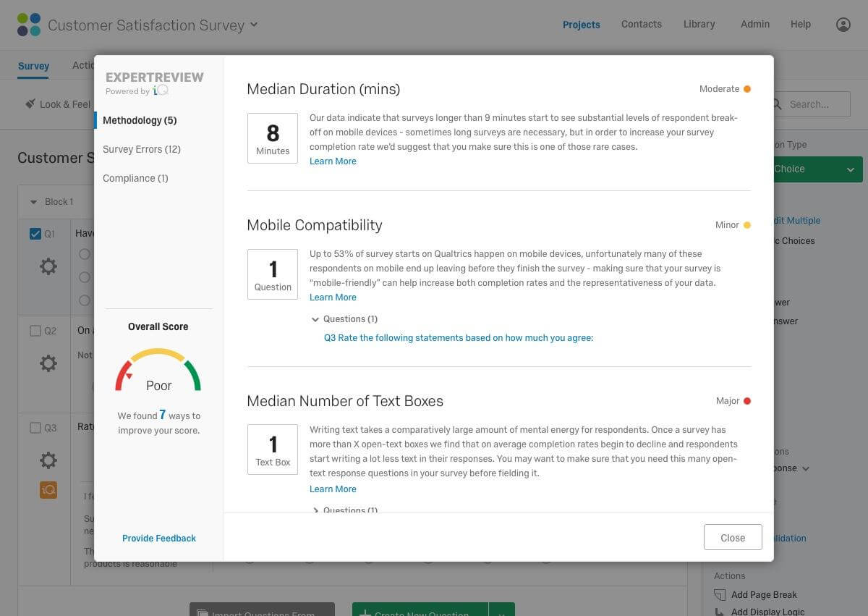Click the Qualtrics logo icon
This screenshot has height=616, width=868.
click(x=29, y=25)
